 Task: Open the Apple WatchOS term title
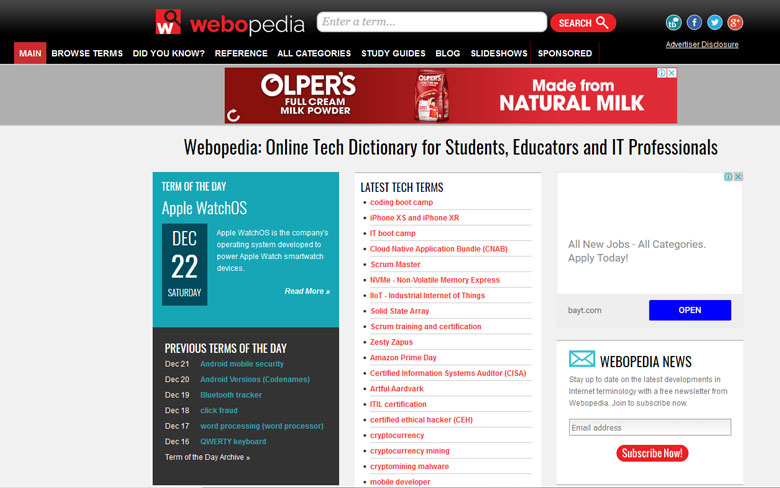(204, 208)
